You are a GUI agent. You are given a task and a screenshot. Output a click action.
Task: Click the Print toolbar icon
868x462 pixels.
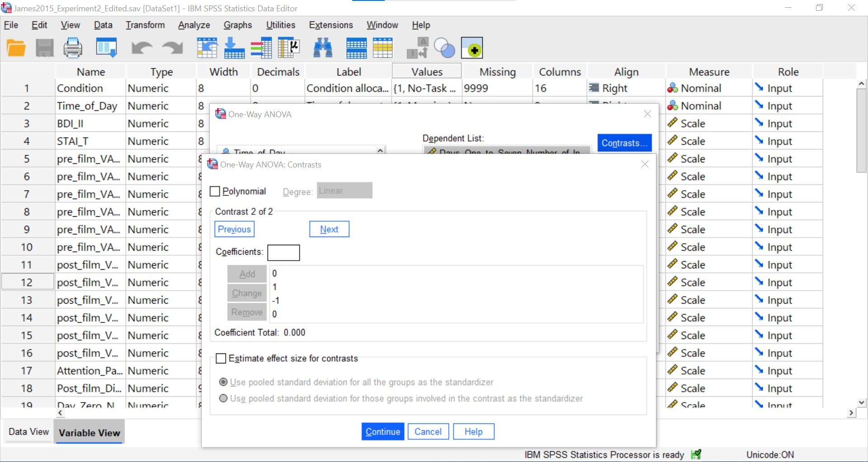[x=72, y=48]
